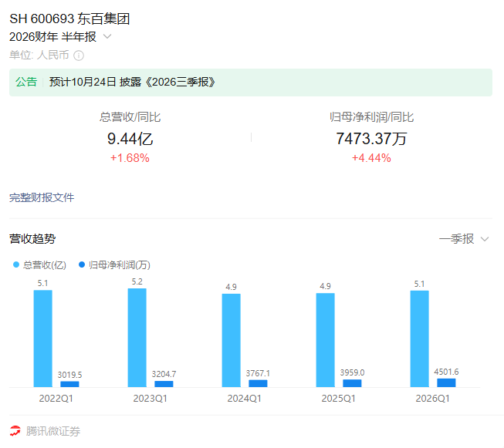Select the 2022Q1 net profit bar 3019.5

click(x=69, y=384)
